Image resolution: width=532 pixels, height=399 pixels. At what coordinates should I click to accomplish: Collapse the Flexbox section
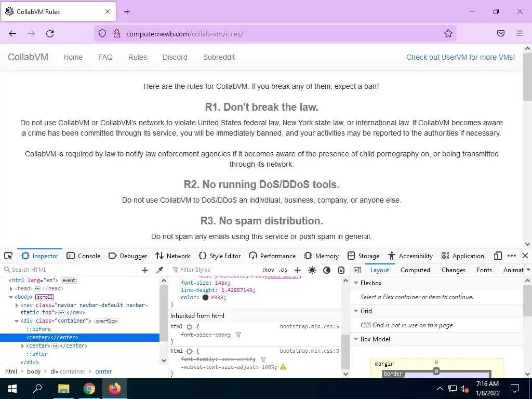(x=356, y=283)
